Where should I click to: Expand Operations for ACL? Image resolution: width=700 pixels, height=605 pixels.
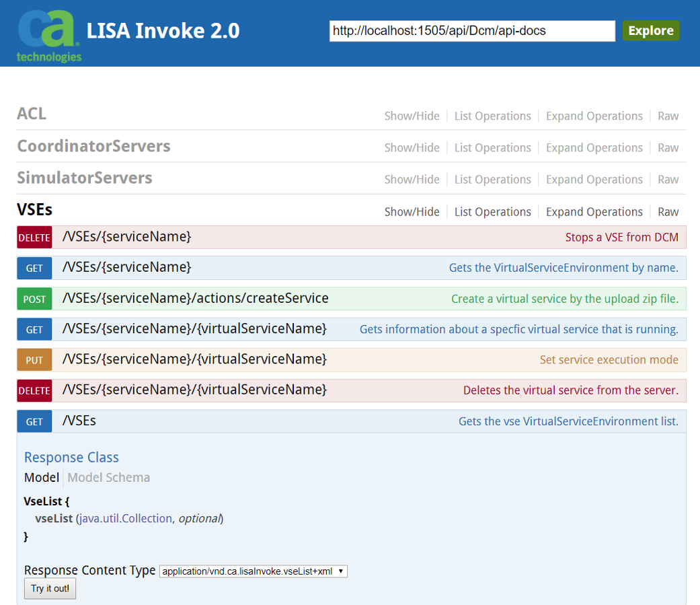[594, 116]
